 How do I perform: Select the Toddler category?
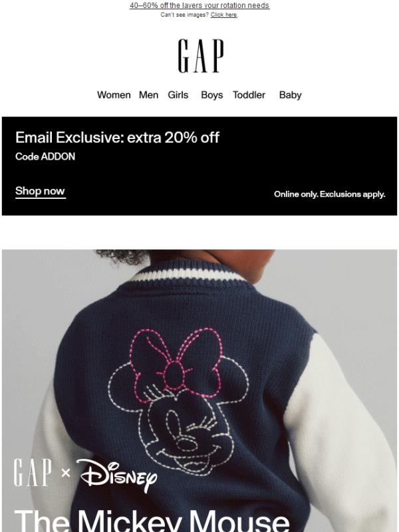click(249, 95)
